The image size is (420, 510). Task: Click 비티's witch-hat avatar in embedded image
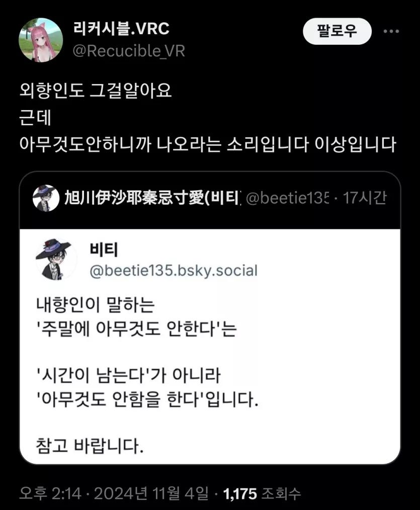pos(56,260)
